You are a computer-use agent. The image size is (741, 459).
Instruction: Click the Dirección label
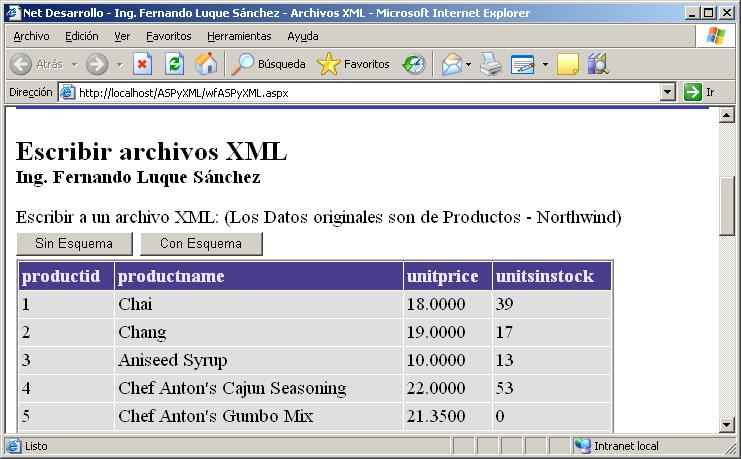tap(31, 92)
